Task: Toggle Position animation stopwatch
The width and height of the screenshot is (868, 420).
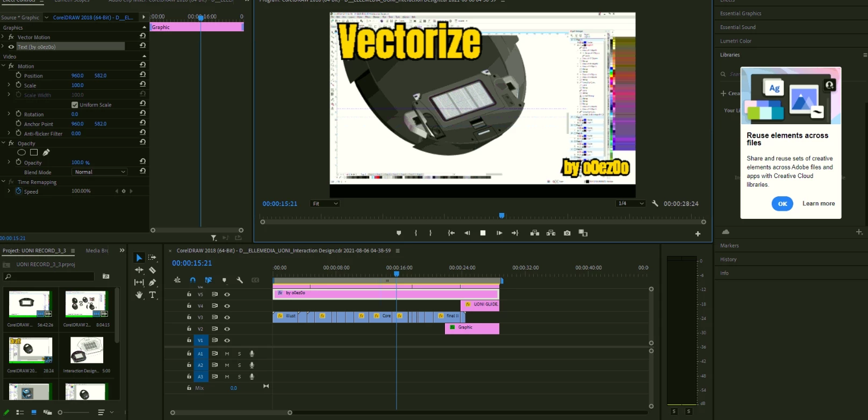Action: (18, 75)
